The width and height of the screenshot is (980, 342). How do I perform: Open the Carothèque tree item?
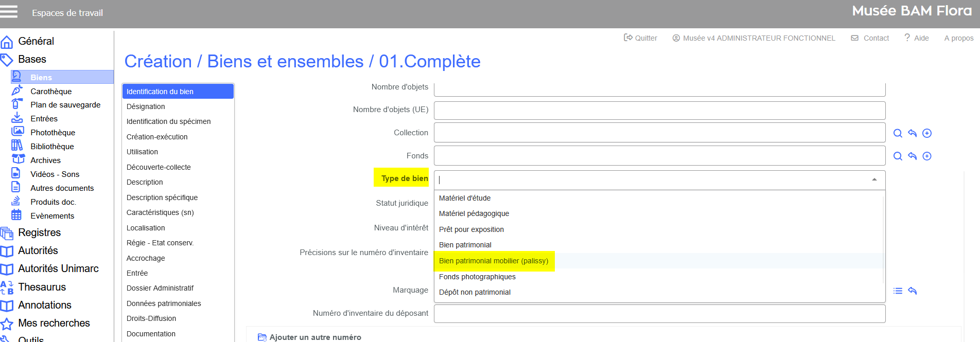point(51,91)
